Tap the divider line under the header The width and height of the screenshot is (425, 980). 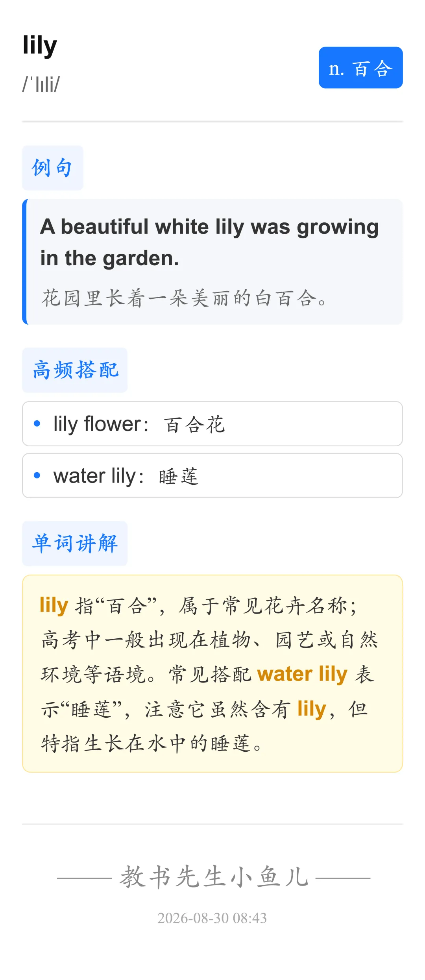[x=213, y=122]
